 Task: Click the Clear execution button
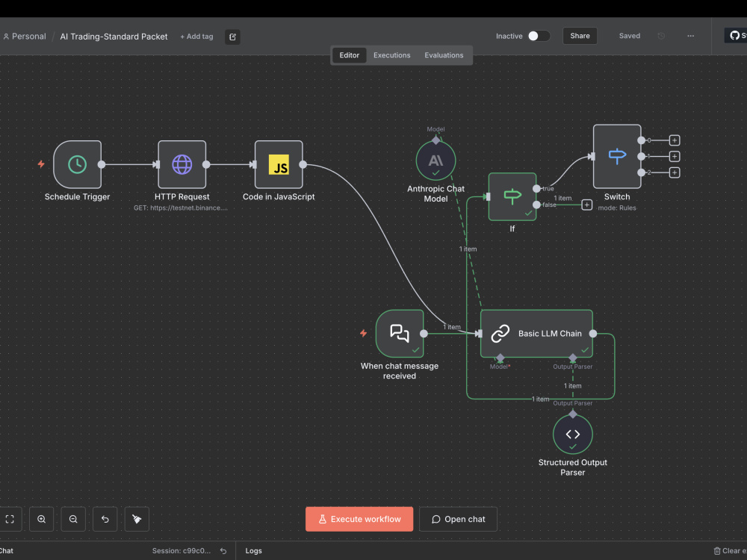tap(730, 551)
